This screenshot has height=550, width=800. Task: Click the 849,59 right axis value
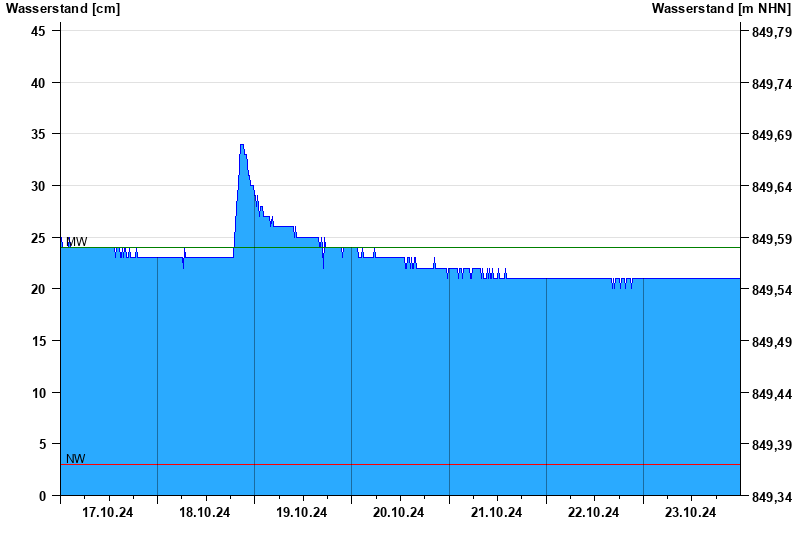[x=772, y=239]
